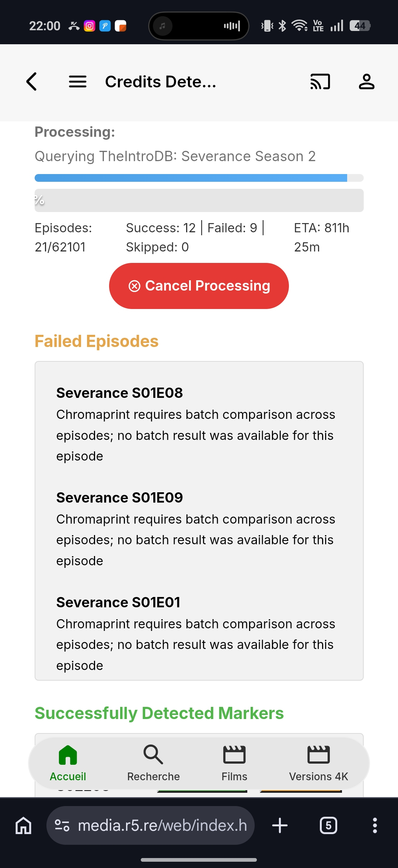The width and height of the screenshot is (398, 868).
Task: Click the blue processing progress bar
Action: (x=199, y=178)
